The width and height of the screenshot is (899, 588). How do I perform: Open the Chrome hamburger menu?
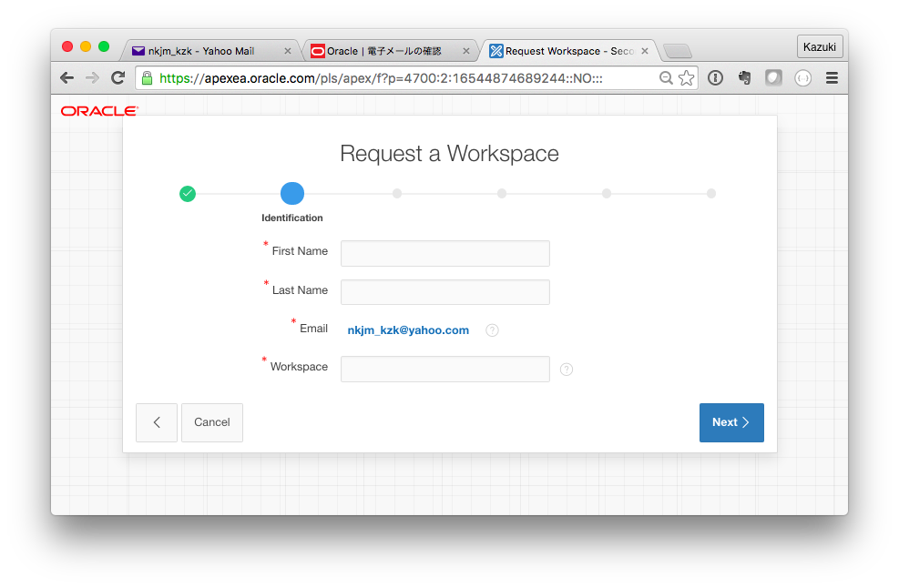pos(832,78)
